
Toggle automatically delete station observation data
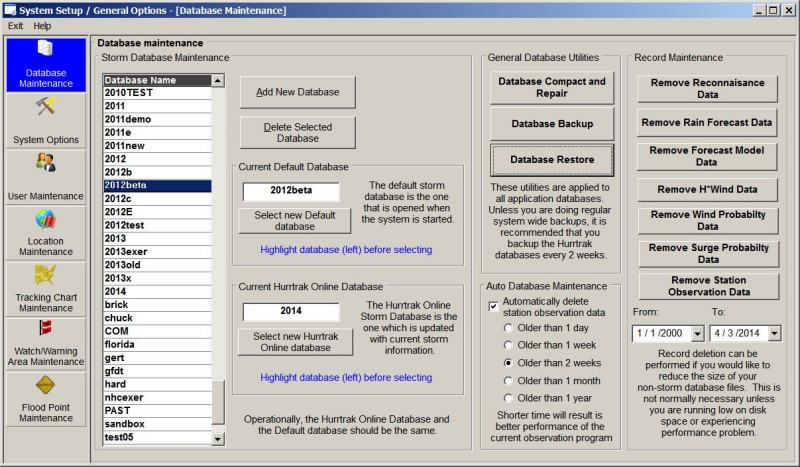(494, 306)
